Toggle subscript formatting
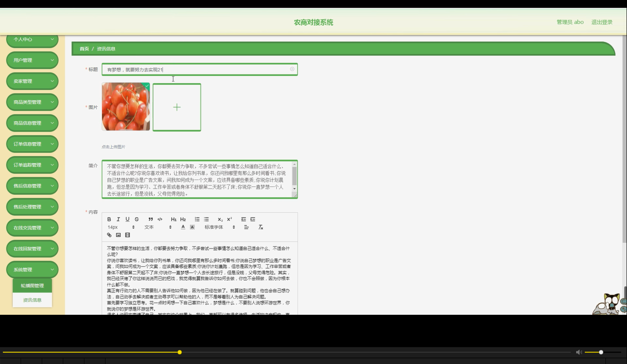 [x=220, y=219]
